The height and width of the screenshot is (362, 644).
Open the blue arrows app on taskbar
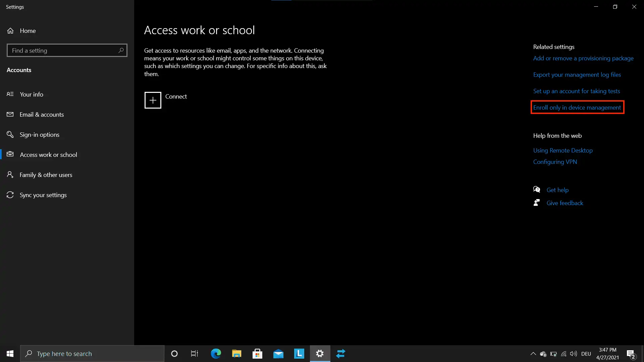coord(340,354)
